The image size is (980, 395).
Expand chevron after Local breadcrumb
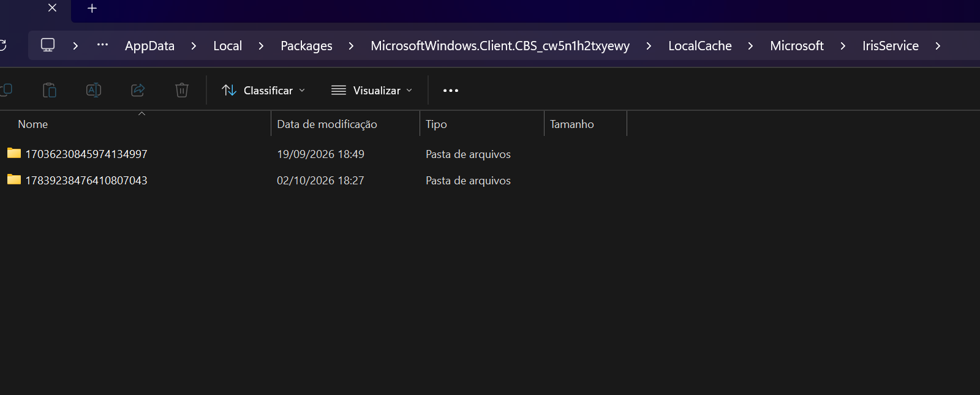(x=261, y=46)
